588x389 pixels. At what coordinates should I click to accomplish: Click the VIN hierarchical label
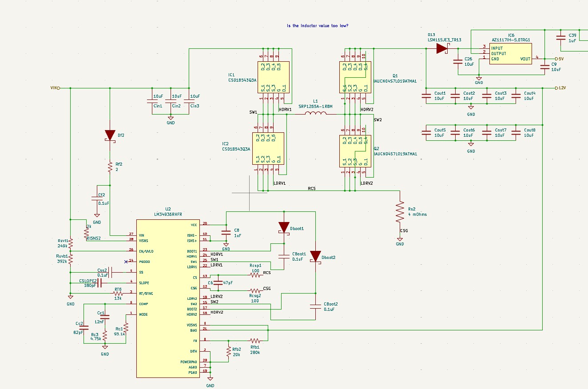(x=55, y=88)
